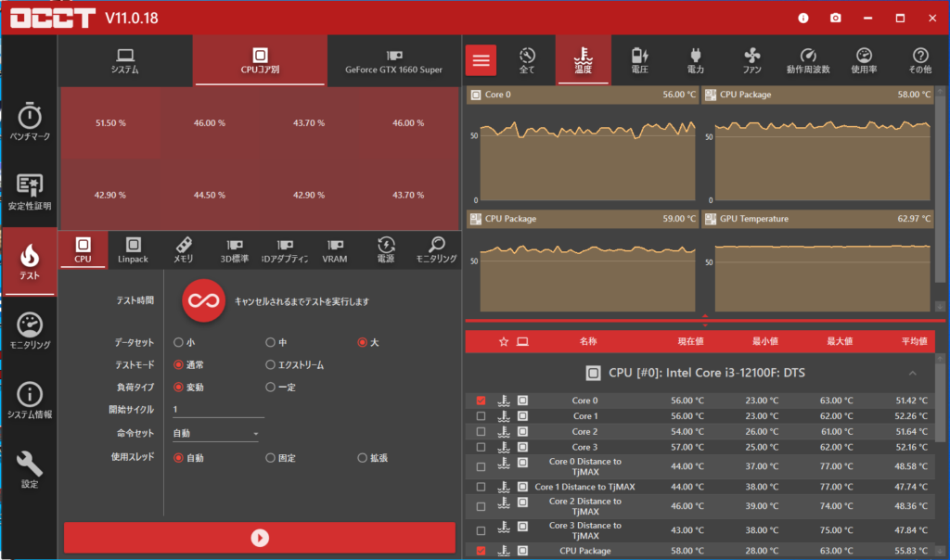Screen dimensions: 950x560
Task: Check the Core 1 row checkbox
Action: [x=481, y=416]
